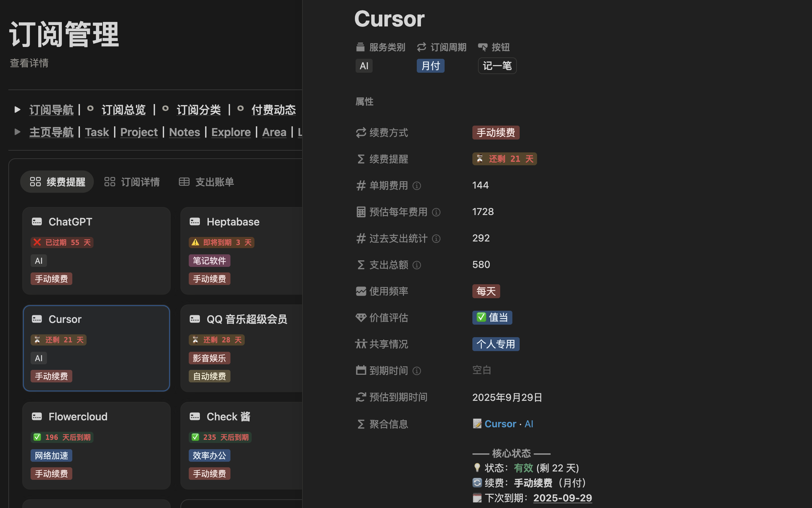The image size is (812, 508).
Task: Click the card icon on ChatGPT card
Action: [x=37, y=222]
